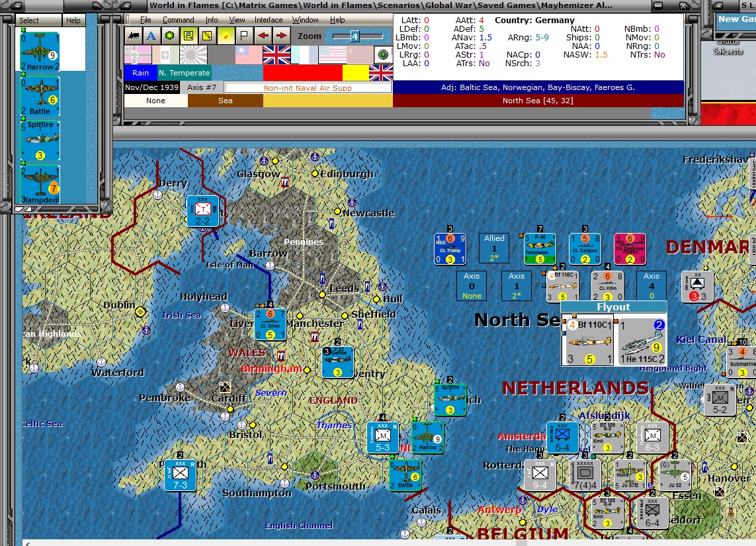Click the Ju 87B Stuka counter
756x546 pixels.
click(630, 476)
